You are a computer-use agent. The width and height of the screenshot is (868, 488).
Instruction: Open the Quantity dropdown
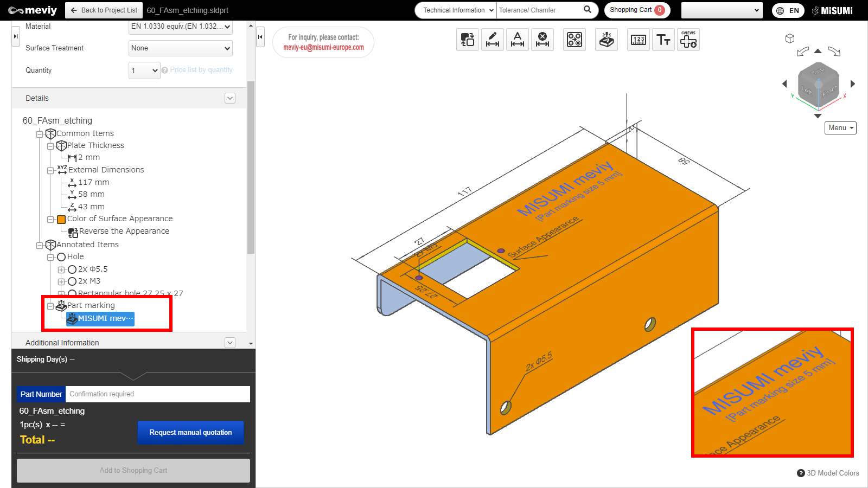tap(144, 70)
